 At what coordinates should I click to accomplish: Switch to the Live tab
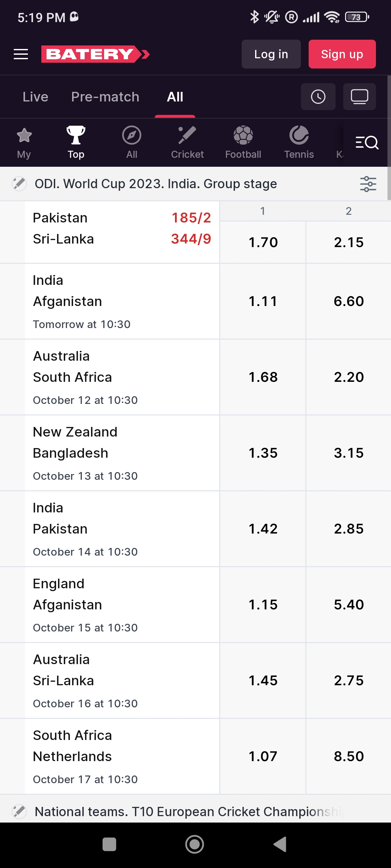pos(36,97)
